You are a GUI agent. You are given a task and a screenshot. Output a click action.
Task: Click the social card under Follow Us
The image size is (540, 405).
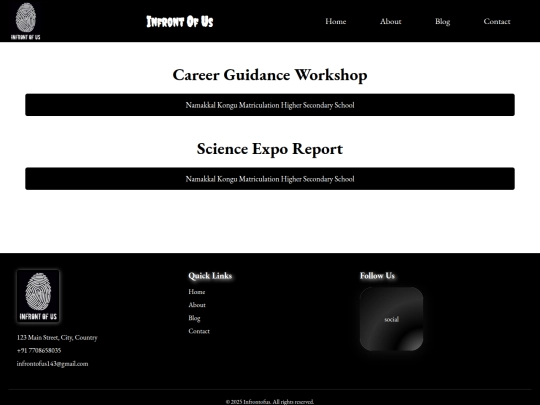391,319
